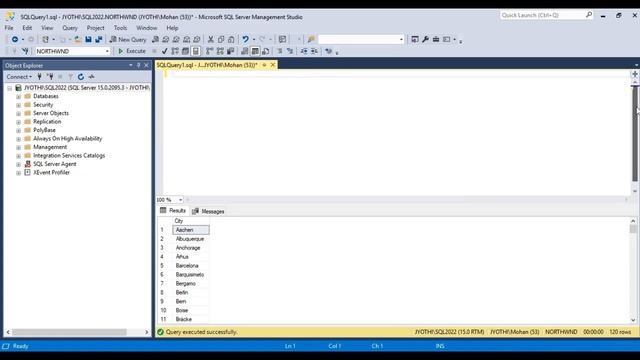The image size is (640, 360).
Task: Open the Connect dropdown in Object Explorer
Action: [x=19, y=77]
